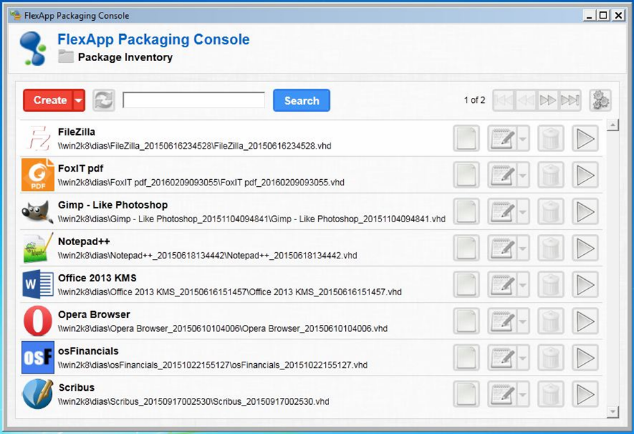Click the Scribus application thumbnail
634x434 pixels.
click(x=38, y=394)
